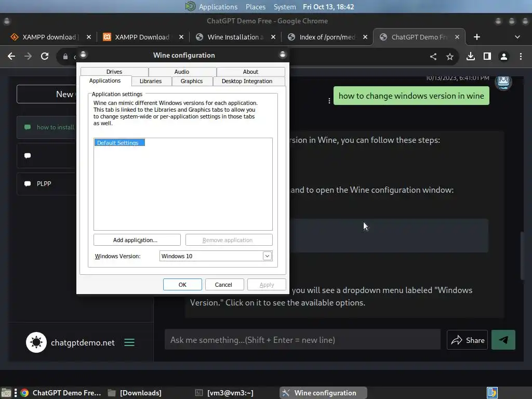Close the second XAMPP Download tab
Image resolution: width=532 pixels, height=399 pixels.
pos(181,37)
